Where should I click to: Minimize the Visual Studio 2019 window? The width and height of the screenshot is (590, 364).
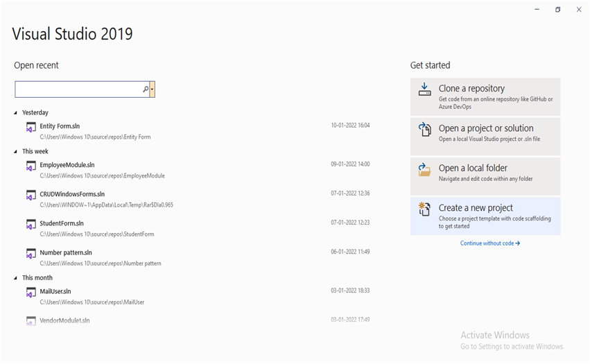[537, 10]
